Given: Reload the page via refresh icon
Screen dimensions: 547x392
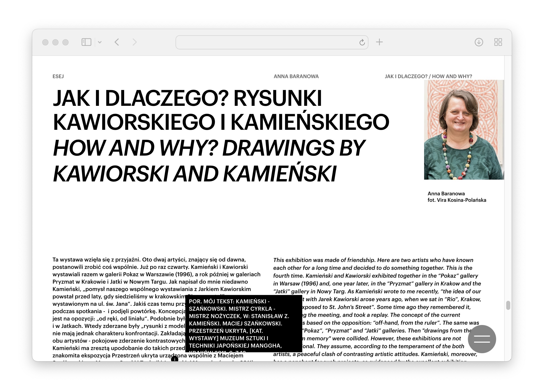Looking at the screenshot, I should [x=362, y=42].
